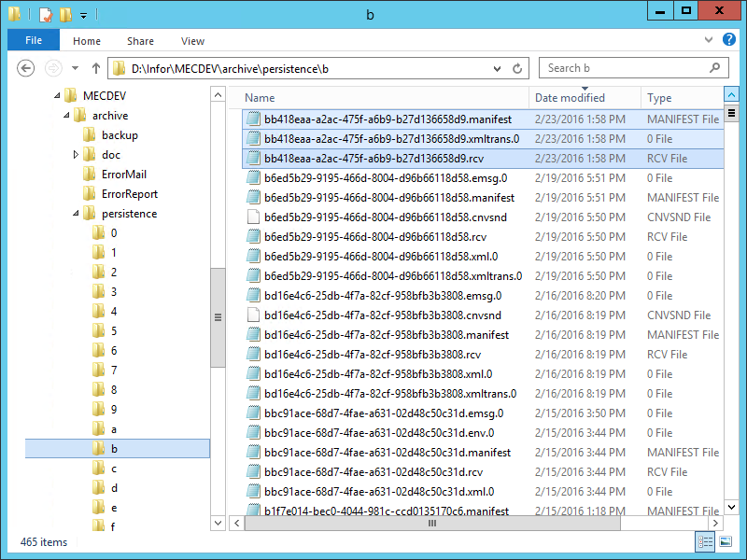The width and height of the screenshot is (747, 560).
Task: Open the File menu tab
Action: click(x=35, y=40)
